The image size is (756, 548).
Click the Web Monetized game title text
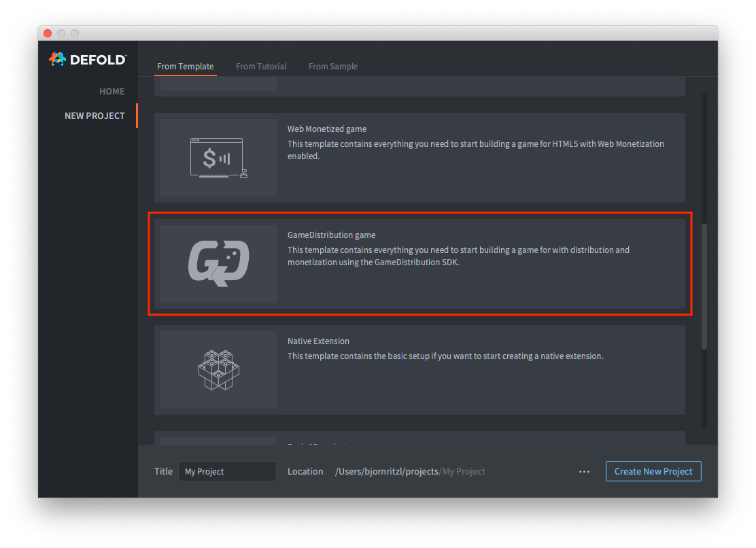click(327, 129)
